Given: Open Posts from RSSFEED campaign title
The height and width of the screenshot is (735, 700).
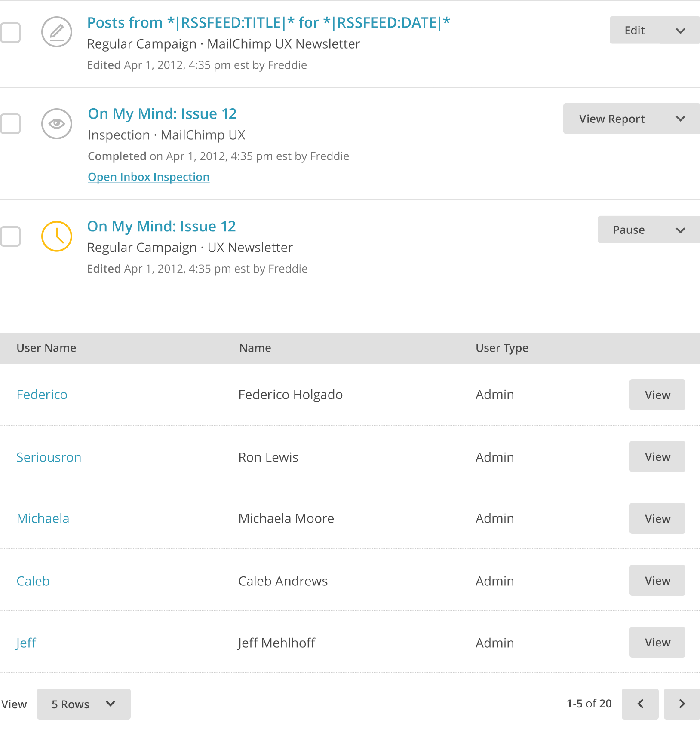Looking at the screenshot, I should (269, 23).
